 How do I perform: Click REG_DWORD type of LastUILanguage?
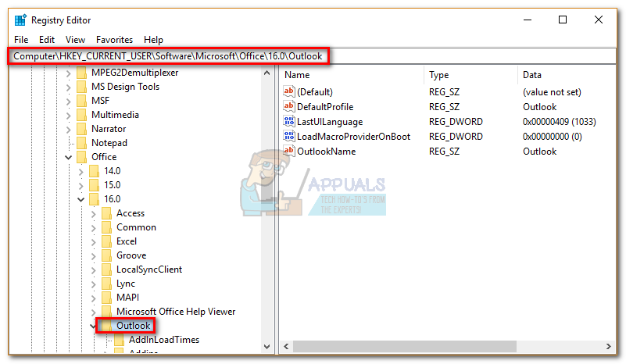456,121
